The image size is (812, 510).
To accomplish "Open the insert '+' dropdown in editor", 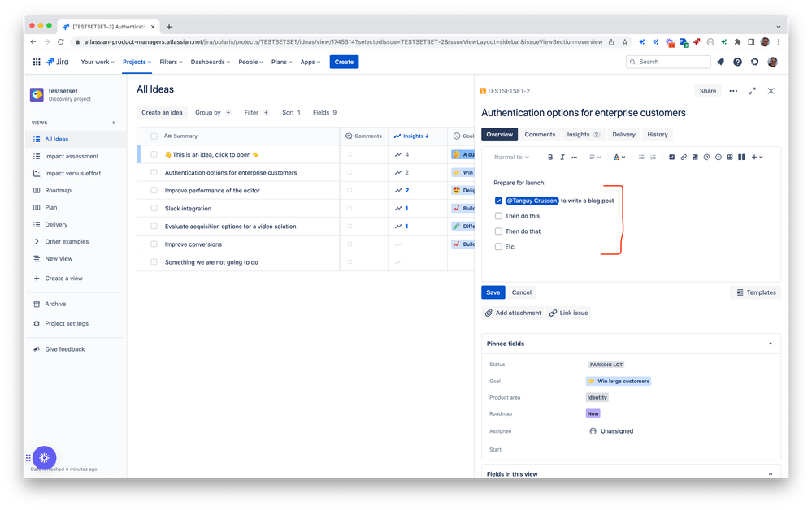I will [757, 158].
